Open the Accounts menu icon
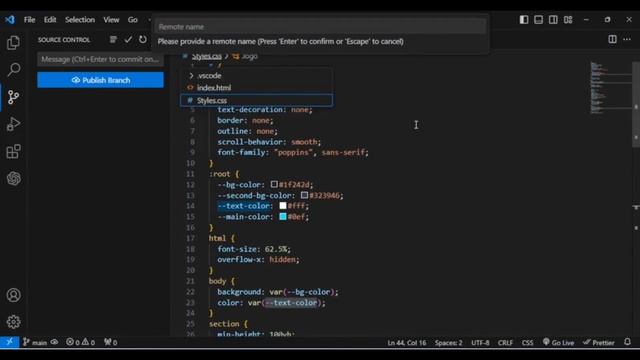The height and width of the screenshot is (360, 640). pos(13,295)
